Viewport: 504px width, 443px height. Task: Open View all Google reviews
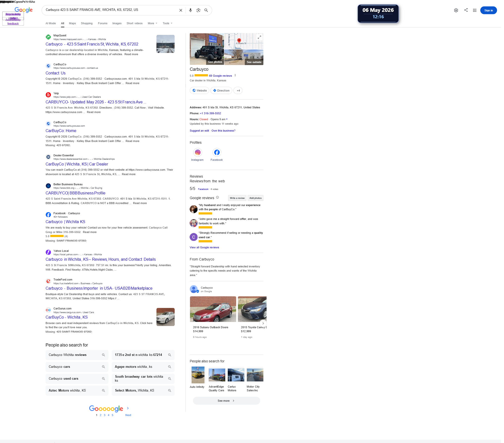coord(204,248)
